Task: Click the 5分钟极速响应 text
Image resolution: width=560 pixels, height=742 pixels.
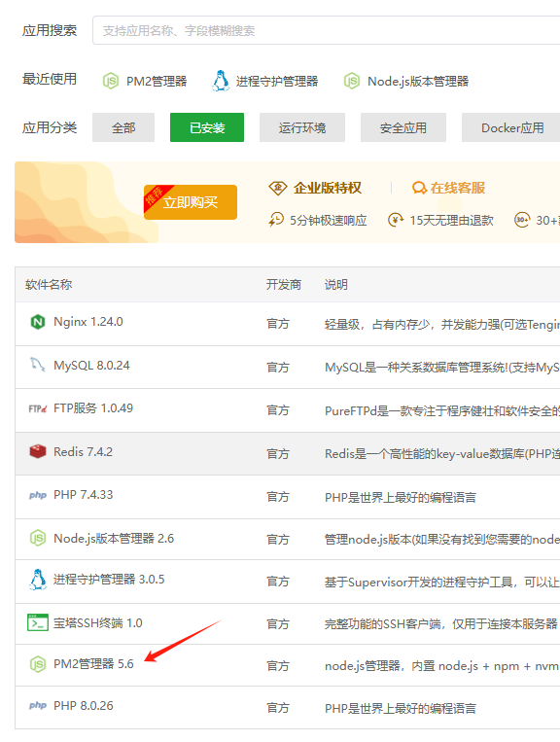Action: pos(329,220)
